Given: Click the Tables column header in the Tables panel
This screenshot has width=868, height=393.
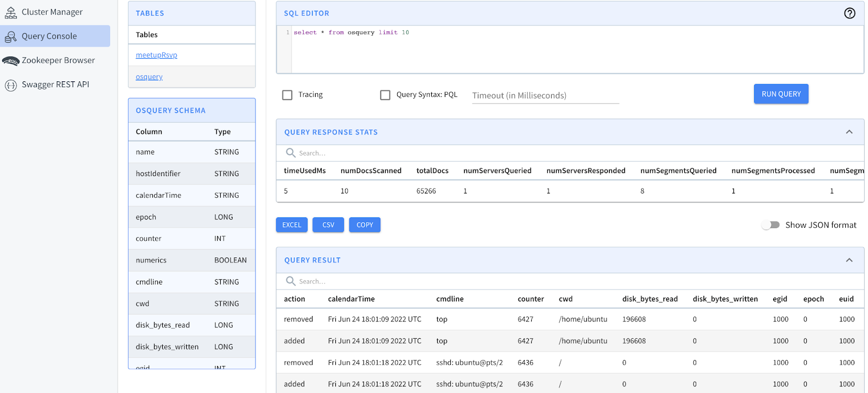Looking at the screenshot, I should [146, 35].
